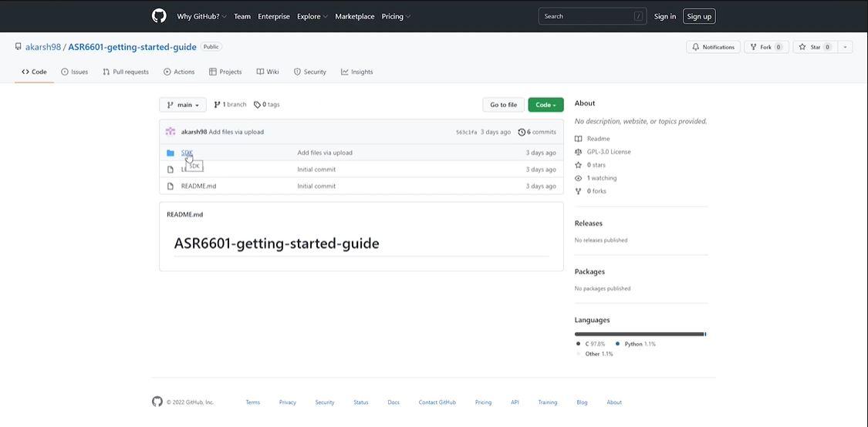Image resolution: width=868 pixels, height=427 pixels.
Task: Switch to the Issues tab
Action: pyautogui.click(x=74, y=72)
